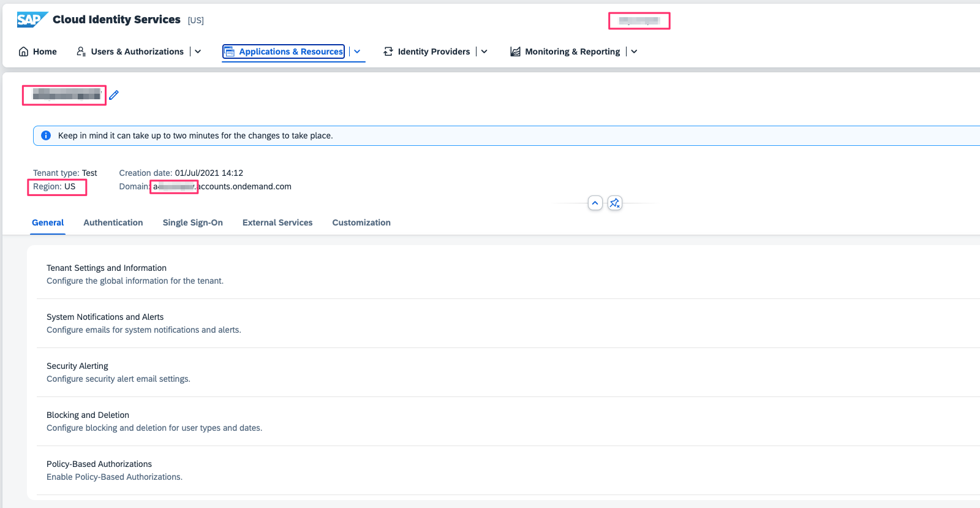Open Policy-Based Authorizations settings
The width and height of the screenshot is (980, 508).
[x=99, y=464]
